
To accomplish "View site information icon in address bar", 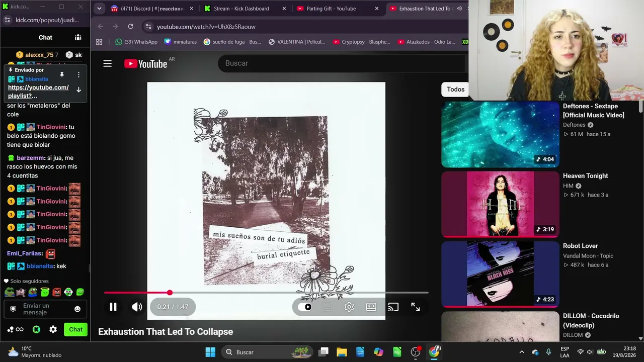I will click(148, 26).
